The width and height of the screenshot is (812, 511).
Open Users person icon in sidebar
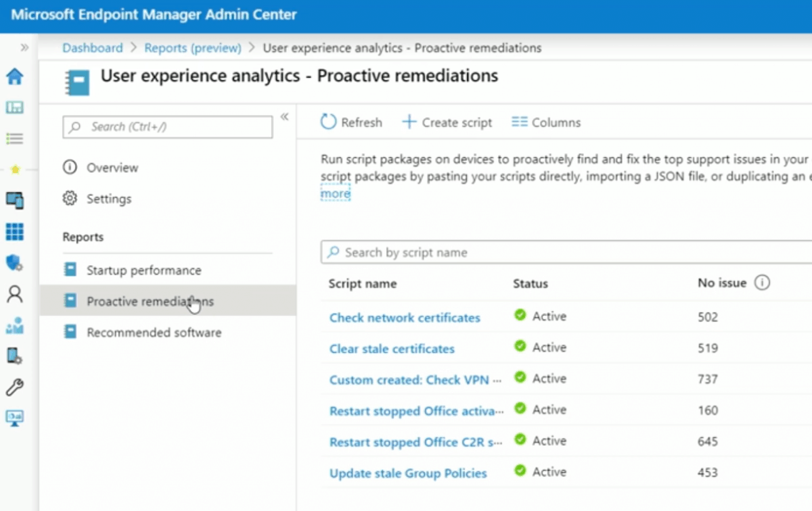point(14,294)
